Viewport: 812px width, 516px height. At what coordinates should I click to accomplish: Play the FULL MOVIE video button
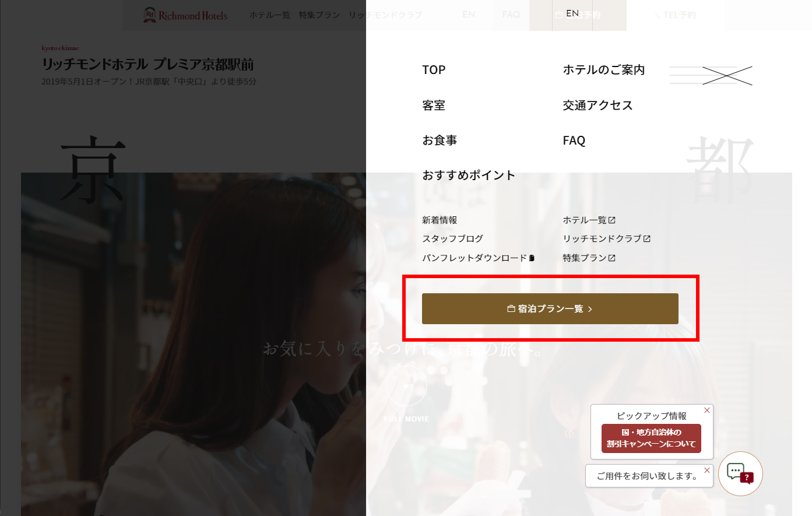[x=406, y=385]
